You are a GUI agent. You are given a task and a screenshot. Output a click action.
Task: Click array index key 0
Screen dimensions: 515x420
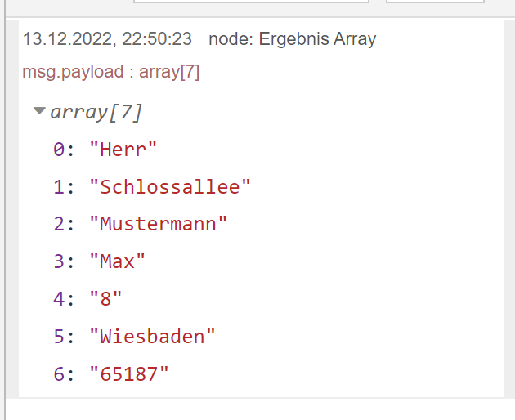59,150
